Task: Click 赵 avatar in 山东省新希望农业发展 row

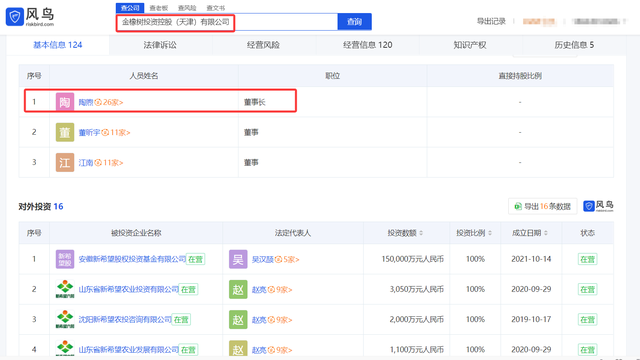Action: [238, 349]
